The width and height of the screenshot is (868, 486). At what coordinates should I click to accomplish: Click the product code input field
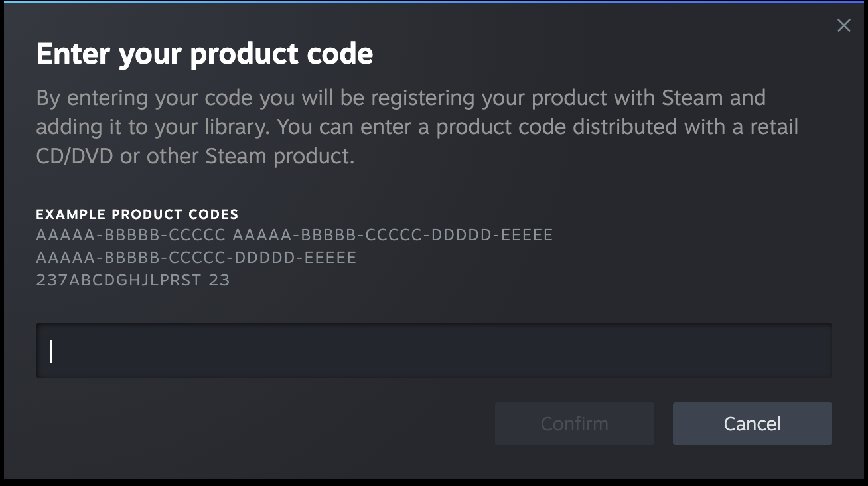coord(433,351)
